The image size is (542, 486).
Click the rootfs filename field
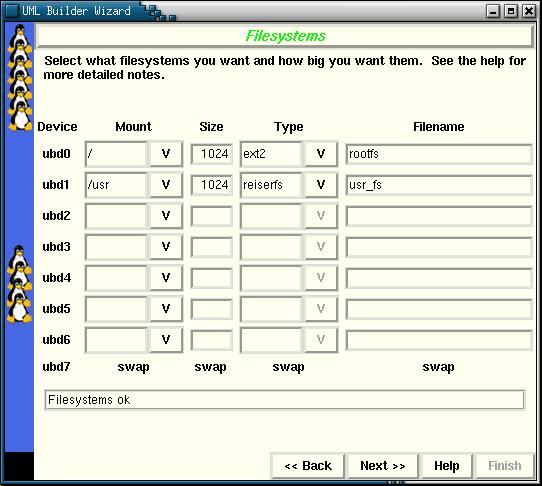pos(439,154)
